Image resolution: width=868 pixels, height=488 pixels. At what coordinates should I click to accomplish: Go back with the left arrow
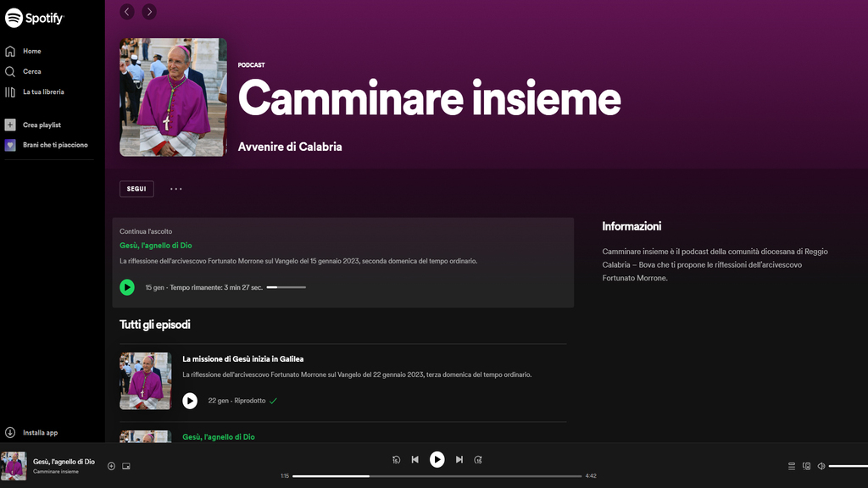127,11
